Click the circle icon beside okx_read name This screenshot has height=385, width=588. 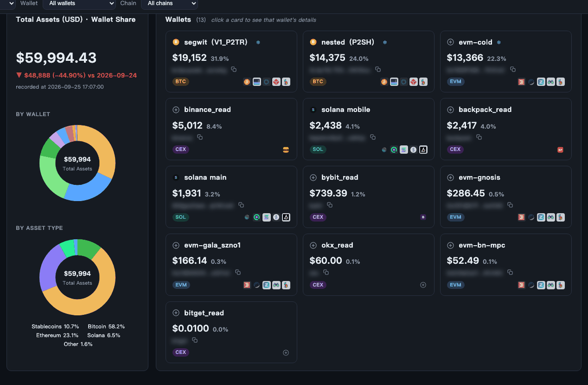tap(314, 245)
